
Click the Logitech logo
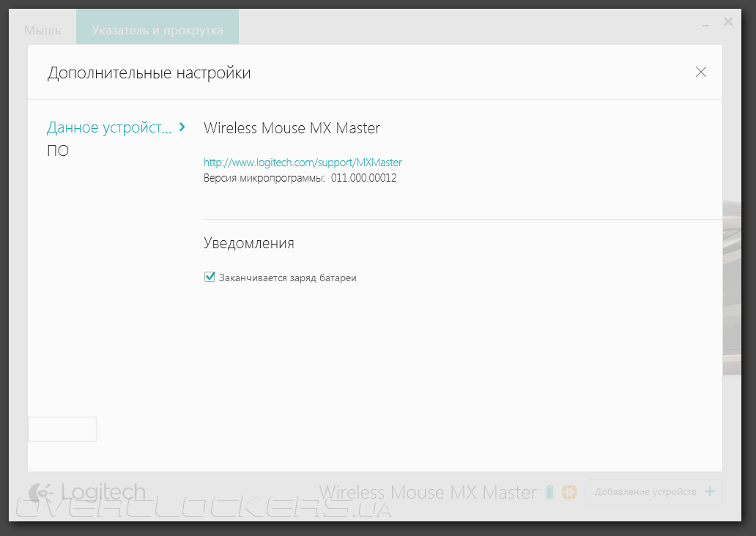pyautogui.click(x=86, y=493)
